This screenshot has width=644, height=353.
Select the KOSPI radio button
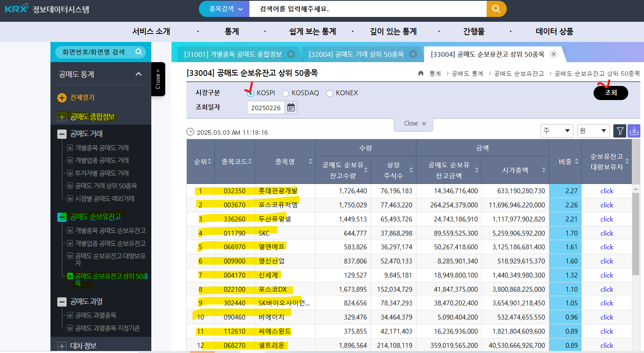pos(250,93)
